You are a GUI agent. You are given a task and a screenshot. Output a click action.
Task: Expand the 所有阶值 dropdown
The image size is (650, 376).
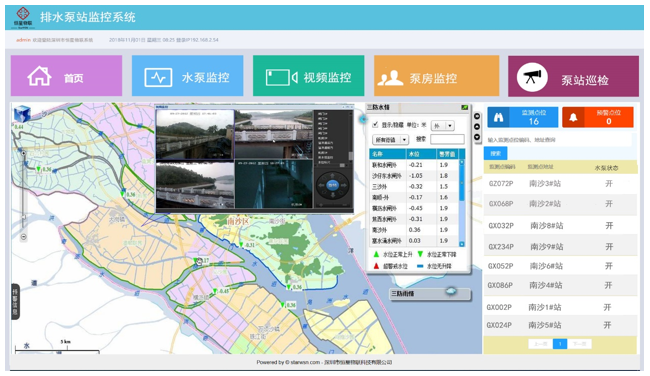coord(390,140)
